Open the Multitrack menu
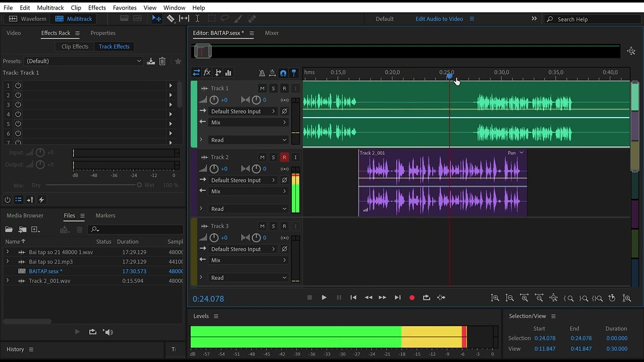The image size is (644, 362). point(50,8)
